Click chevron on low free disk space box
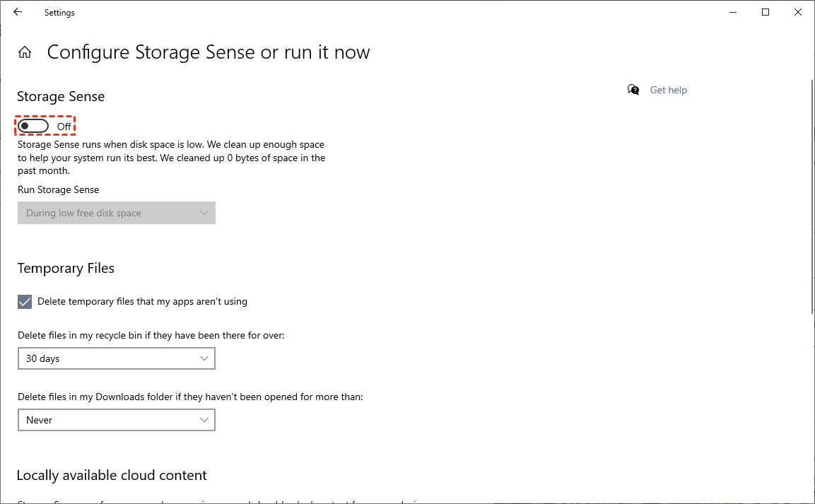This screenshot has height=504, width=815. tap(204, 213)
